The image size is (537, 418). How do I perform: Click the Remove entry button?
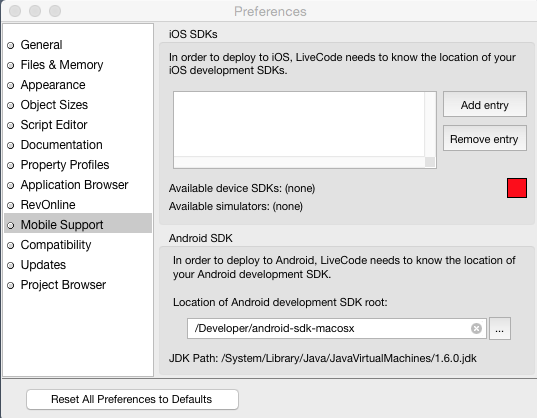485,138
